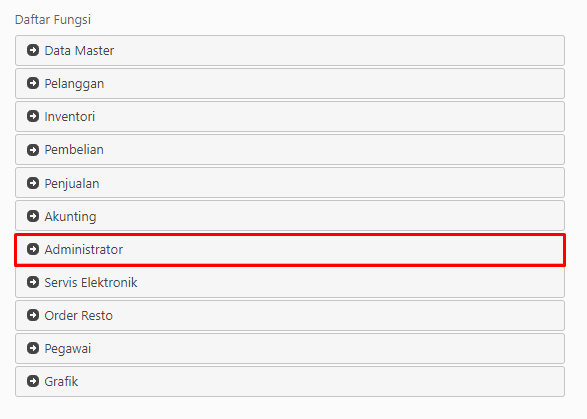Open the Inventori accordion row
This screenshot has height=419, width=587.
coord(290,116)
